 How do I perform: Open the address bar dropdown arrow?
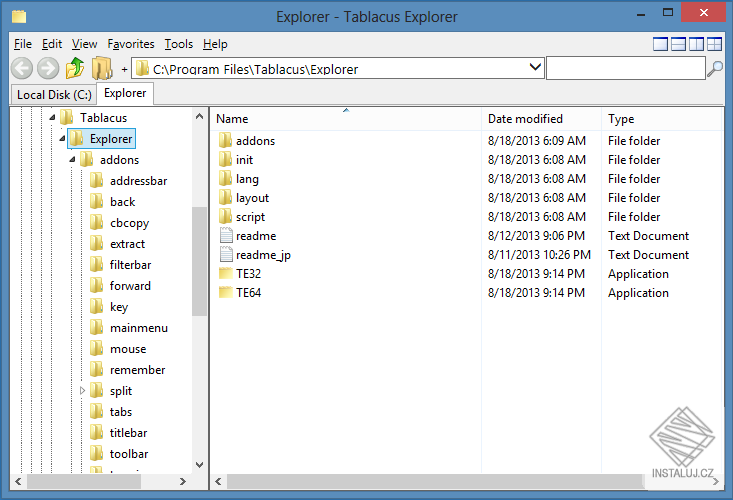pyautogui.click(x=535, y=67)
